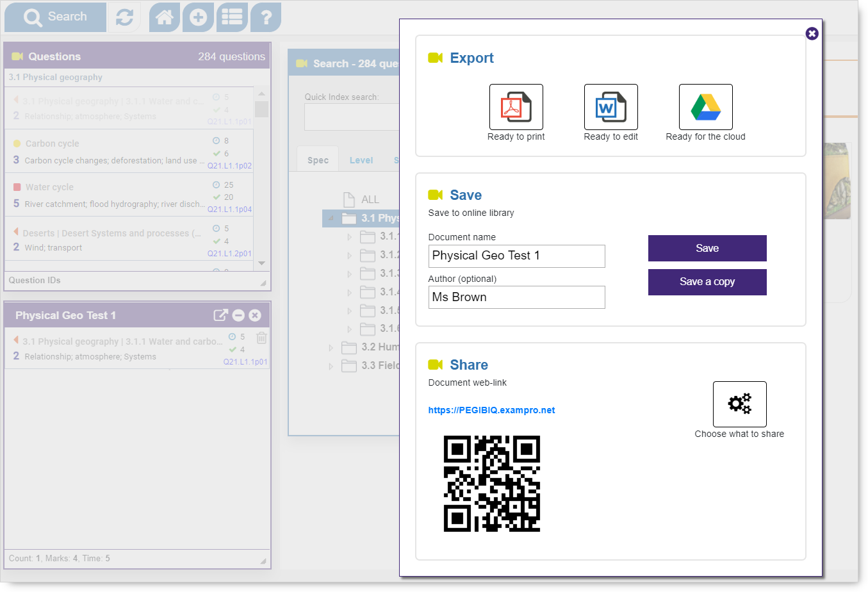868x592 pixels.
Task: Open the Choose what to share settings
Action: (x=739, y=404)
